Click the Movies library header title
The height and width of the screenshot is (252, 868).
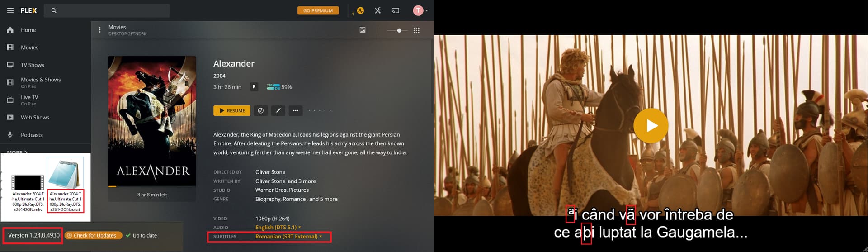[117, 27]
